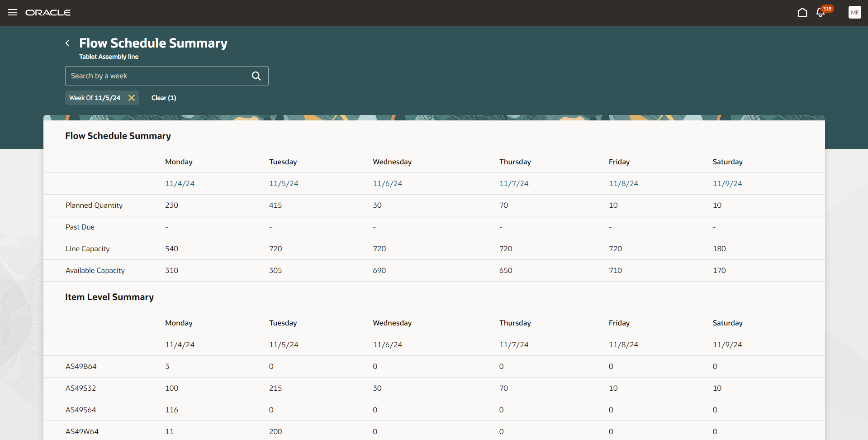Open the notifications bell showing 318 alerts
868x440 pixels.
820,12
